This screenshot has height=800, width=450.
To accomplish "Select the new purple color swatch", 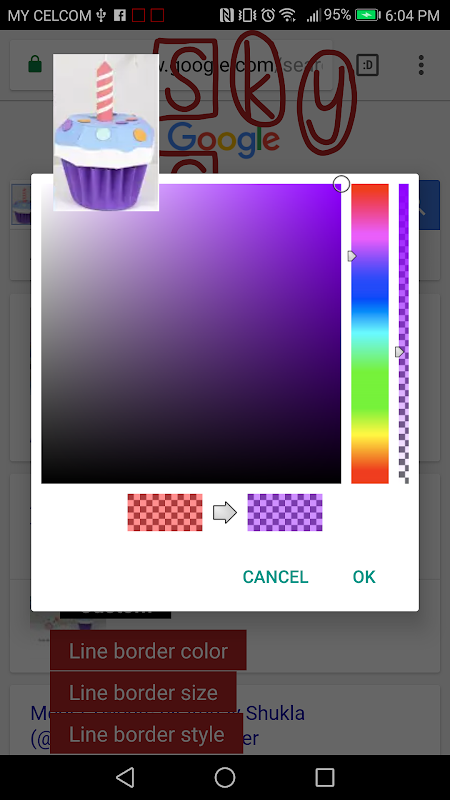I will tap(285, 512).
